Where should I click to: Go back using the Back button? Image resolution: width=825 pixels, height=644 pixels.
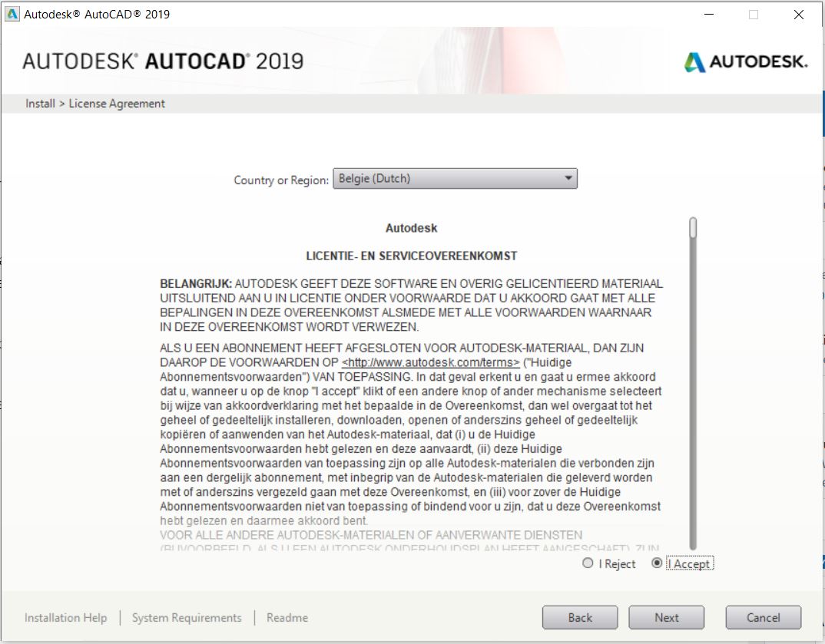coord(580,618)
